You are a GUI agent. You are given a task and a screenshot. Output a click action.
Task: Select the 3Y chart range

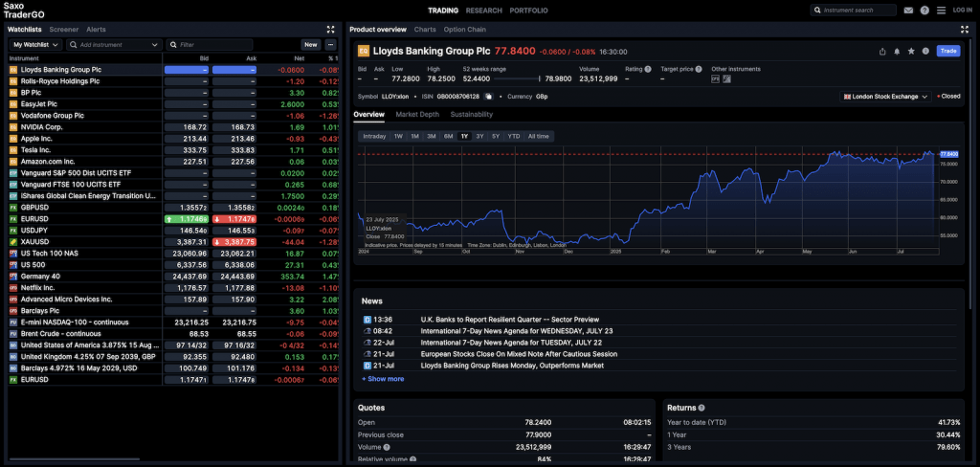[480, 136]
